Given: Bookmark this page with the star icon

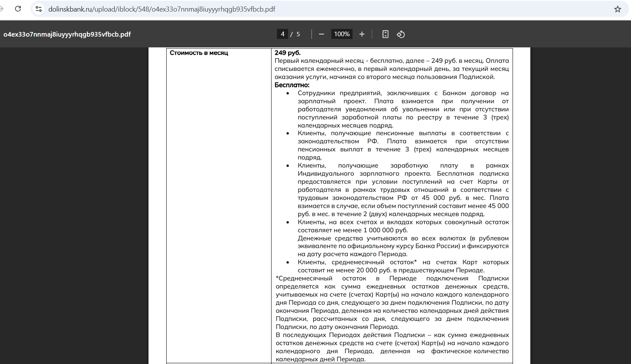Looking at the screenshot, I should click(x=618, y=9).
